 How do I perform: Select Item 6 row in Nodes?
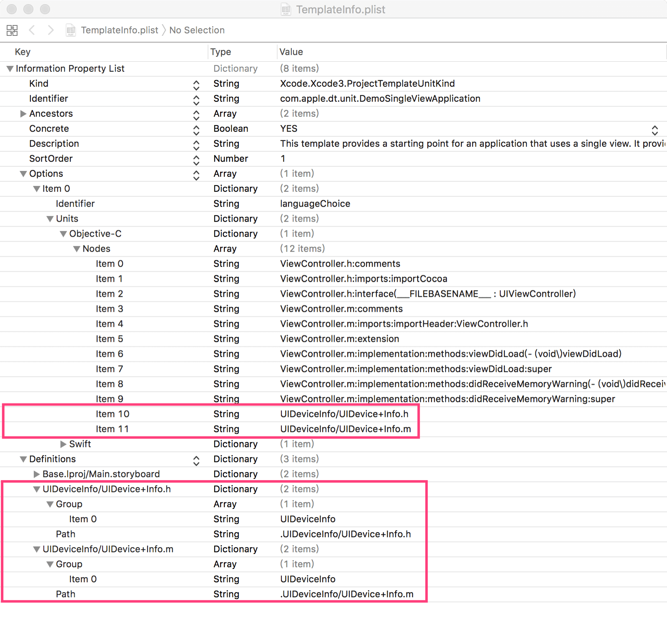[333, 354]
